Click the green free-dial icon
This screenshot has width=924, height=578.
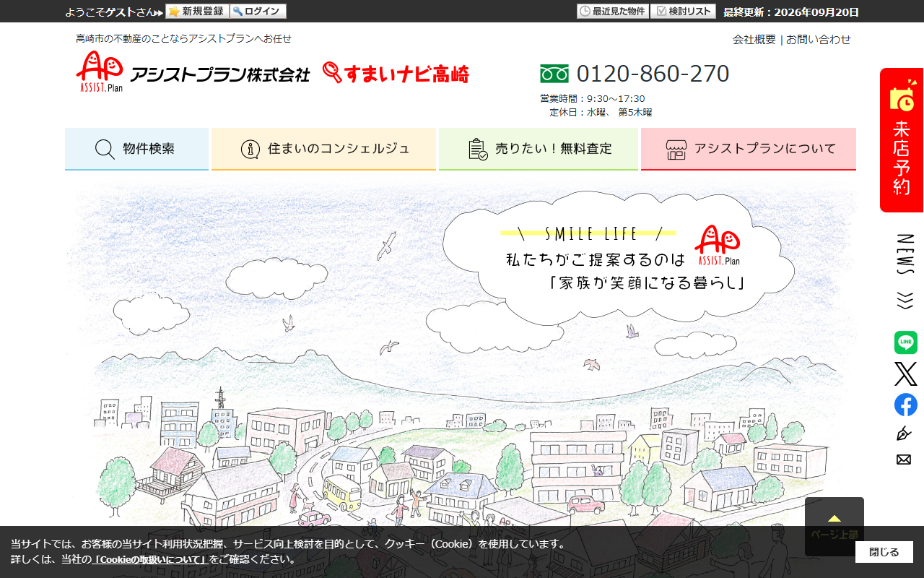coord(554,74)
